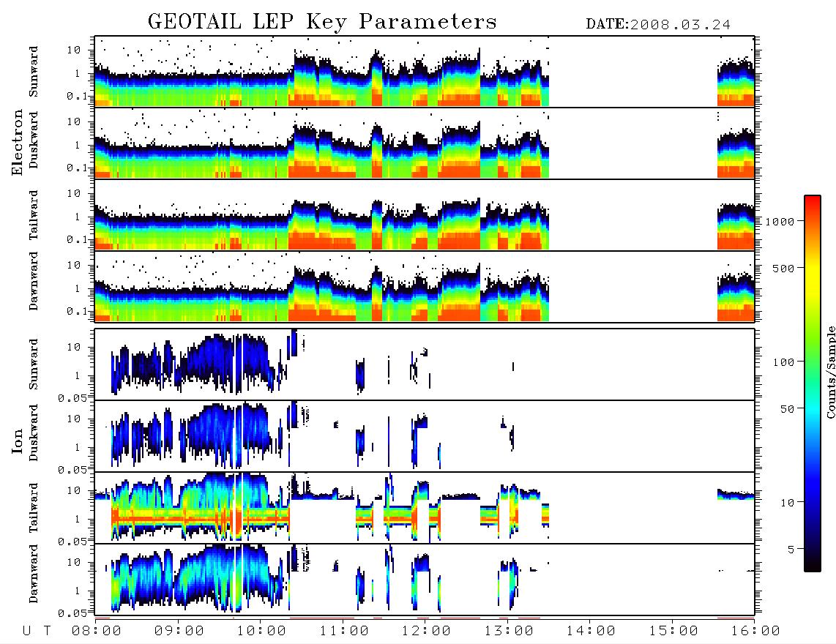
Task: Click the Ion 'Sunward' axis label
Action: [34, 364]
